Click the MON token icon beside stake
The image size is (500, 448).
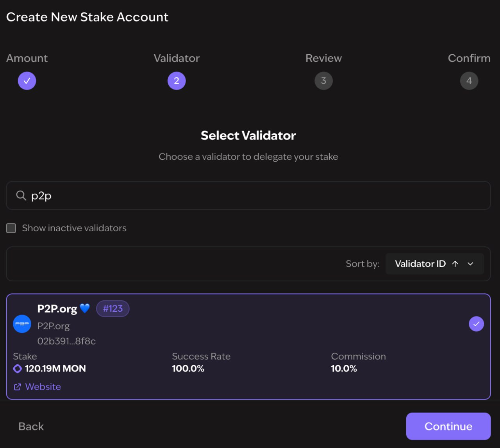click(x=18, y=368)
